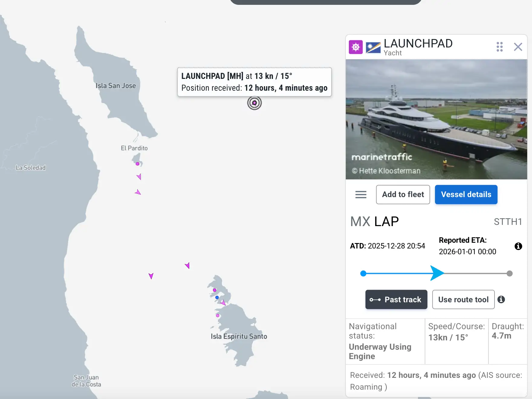The width and height of the screenshot is (532, 399).
Task: Open the hamburger menu in the vessel panel
Action: point(360,195)
